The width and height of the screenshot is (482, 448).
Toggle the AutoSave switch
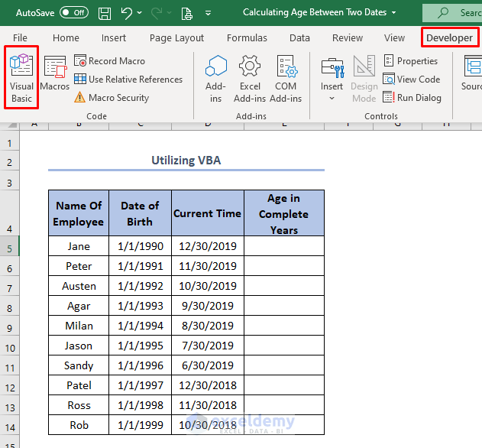click(74, 13)
